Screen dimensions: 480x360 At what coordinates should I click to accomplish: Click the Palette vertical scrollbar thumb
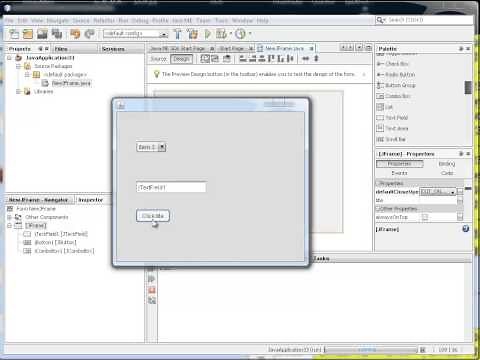click(468, 87)
